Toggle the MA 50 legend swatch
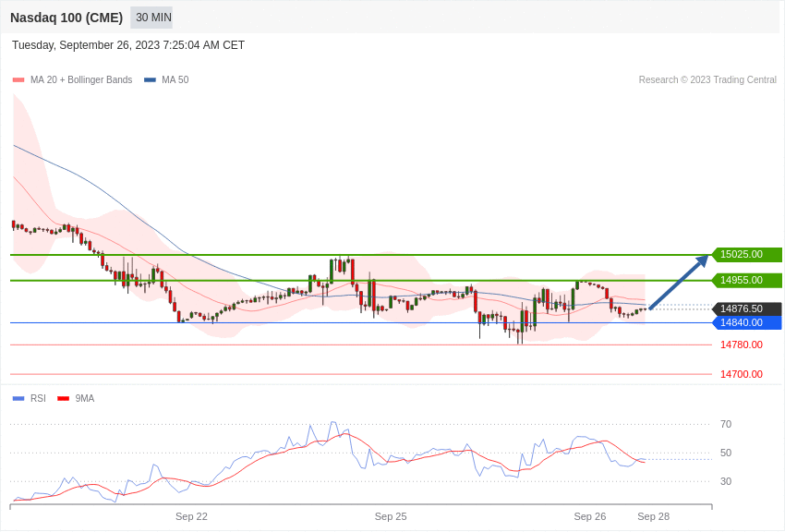The height and width of the screenshot is (532, 785). 150,80
